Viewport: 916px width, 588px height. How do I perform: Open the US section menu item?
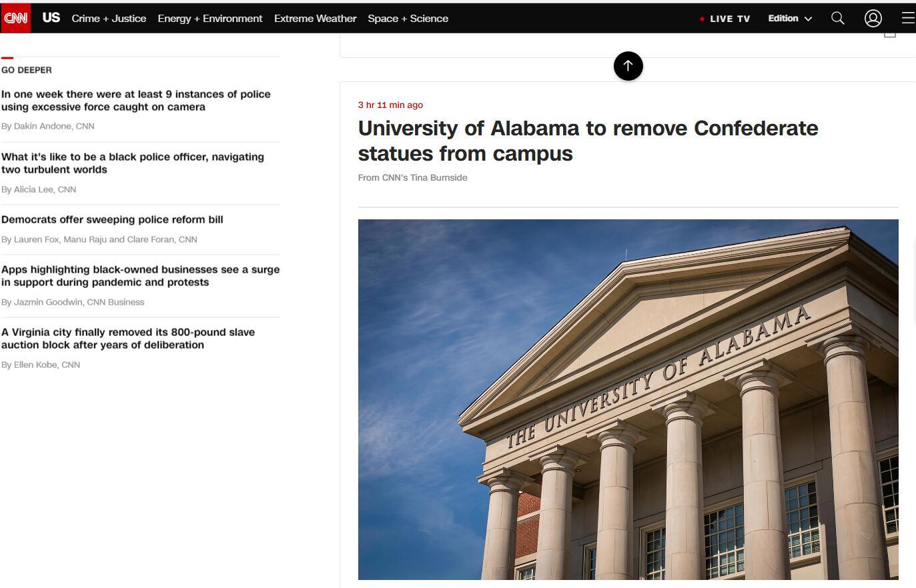click(51, 18)
